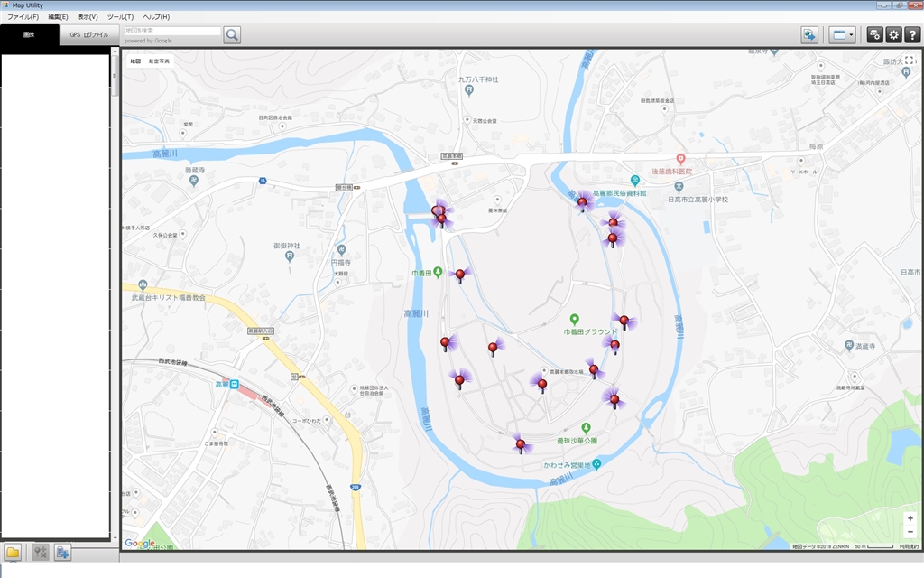Zoom out with the map minus button
This screenshot has width=924, height=578.
pos(910,532)
